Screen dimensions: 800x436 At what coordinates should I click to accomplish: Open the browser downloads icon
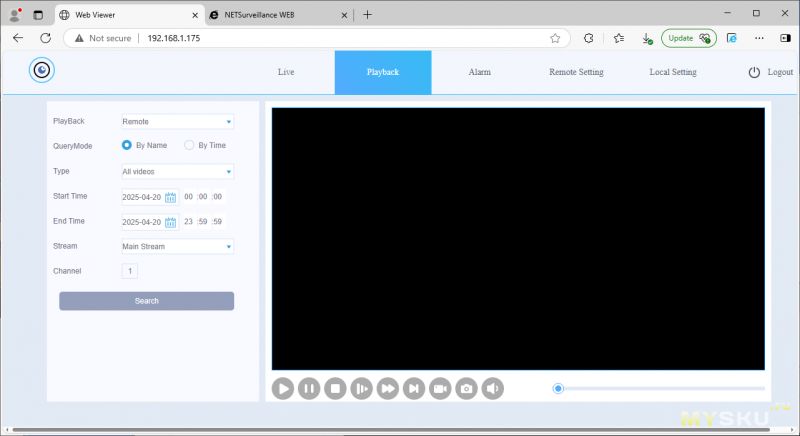pos(647,38)
